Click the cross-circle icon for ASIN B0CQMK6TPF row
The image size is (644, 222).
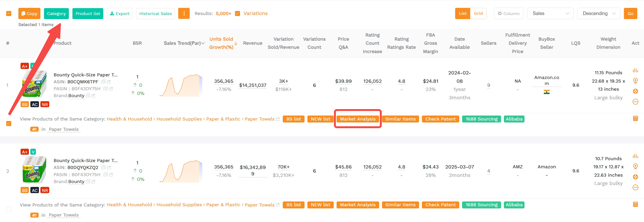pyautogui.click(x=635, y=91)
